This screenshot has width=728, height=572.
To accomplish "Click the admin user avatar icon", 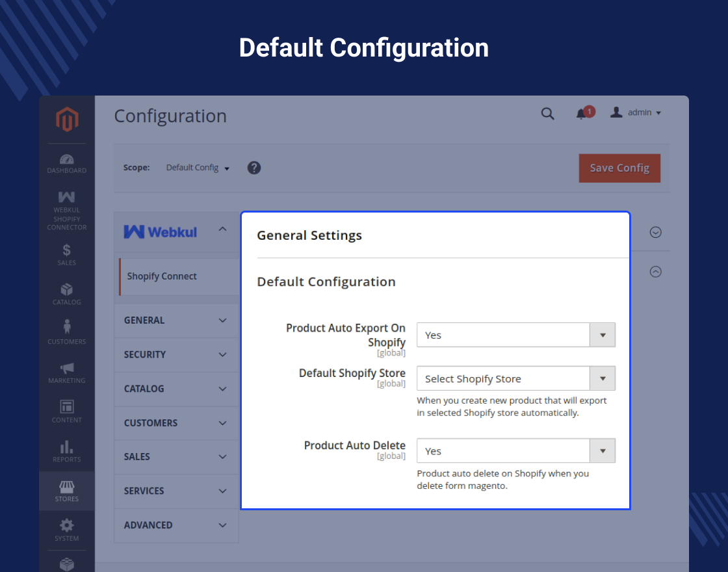I will point(616,112).
